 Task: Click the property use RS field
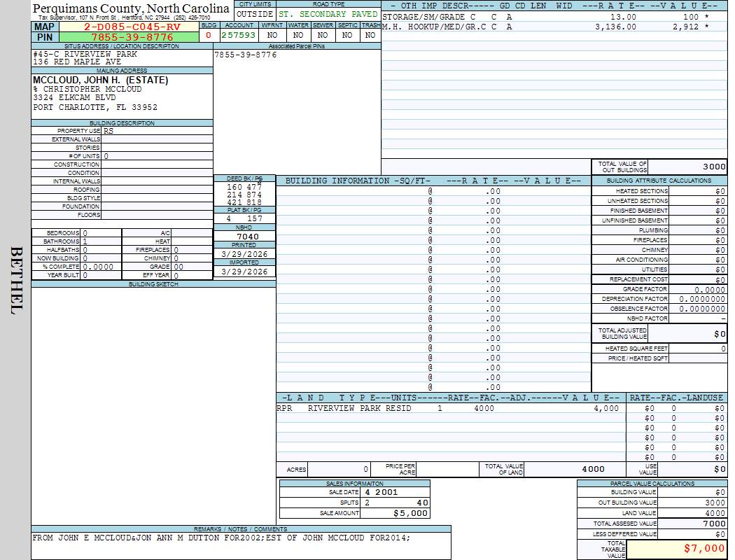157,131
